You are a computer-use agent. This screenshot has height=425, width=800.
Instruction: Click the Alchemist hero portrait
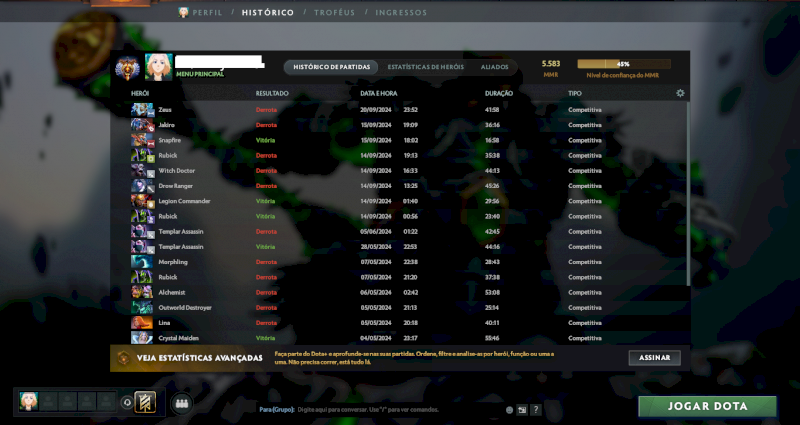pyautogui.click(x=142, y=292)
